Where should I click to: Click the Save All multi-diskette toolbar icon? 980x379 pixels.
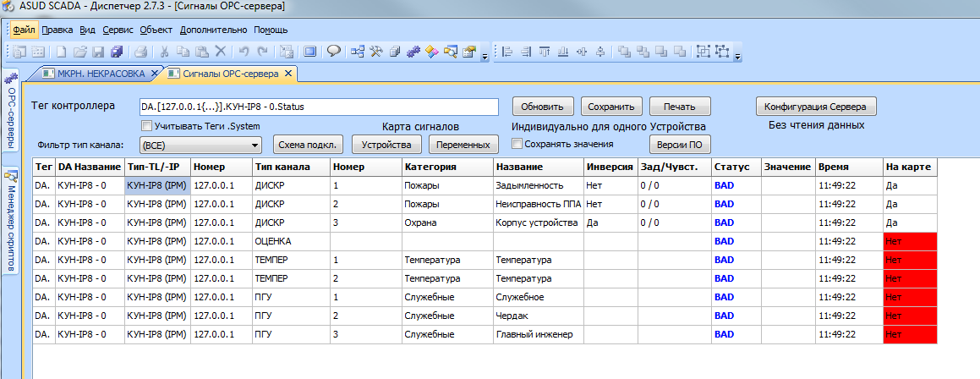pos(118,52)
